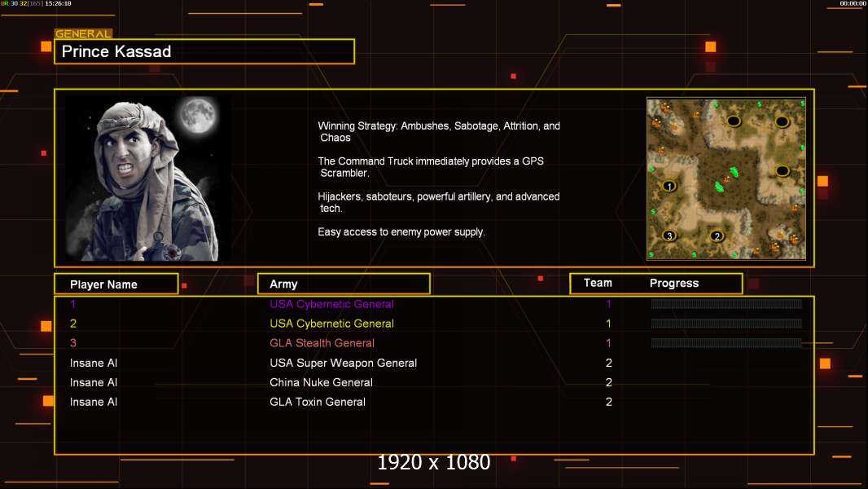Click the Army column header
The width and height of the screenshot is (868, 489).
click(x=344, y=284)
